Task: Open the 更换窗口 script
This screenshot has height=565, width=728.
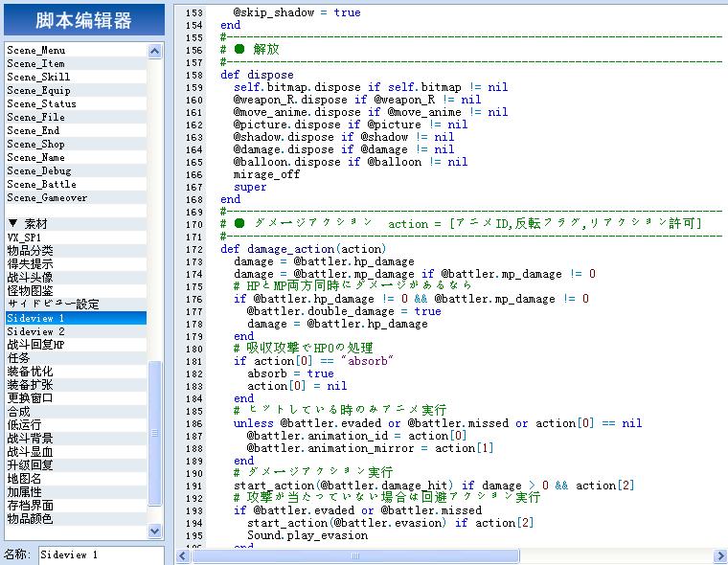Action: coord(76,398)
